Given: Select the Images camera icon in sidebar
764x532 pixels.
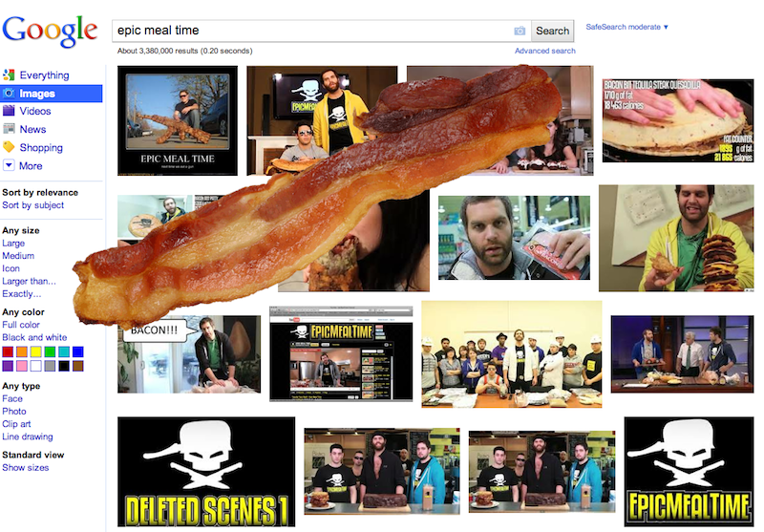Looking at the screenshot, I should tap(9, 94).
